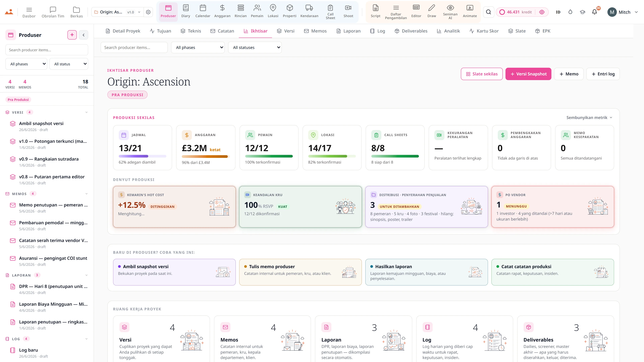The width and height of the screenshot is (644, 362).
Task: Switch to Detail Proyek tab
Action: tap(123, 31)
